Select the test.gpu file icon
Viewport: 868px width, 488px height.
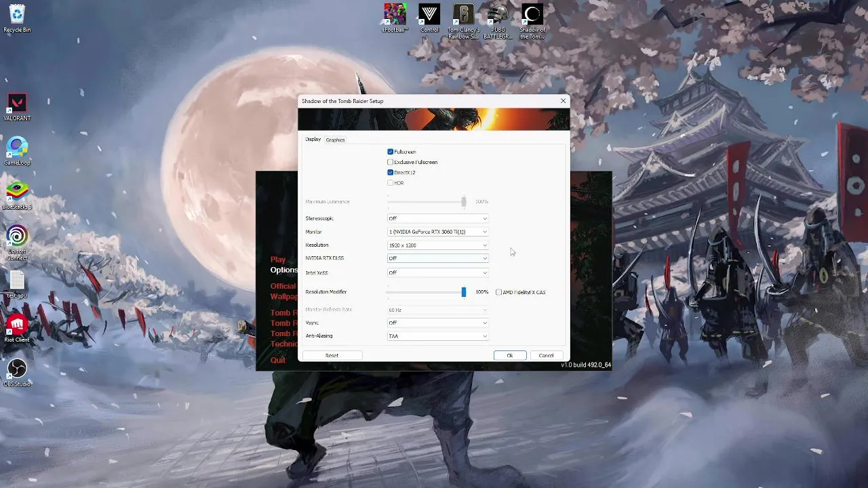(17, 285)
